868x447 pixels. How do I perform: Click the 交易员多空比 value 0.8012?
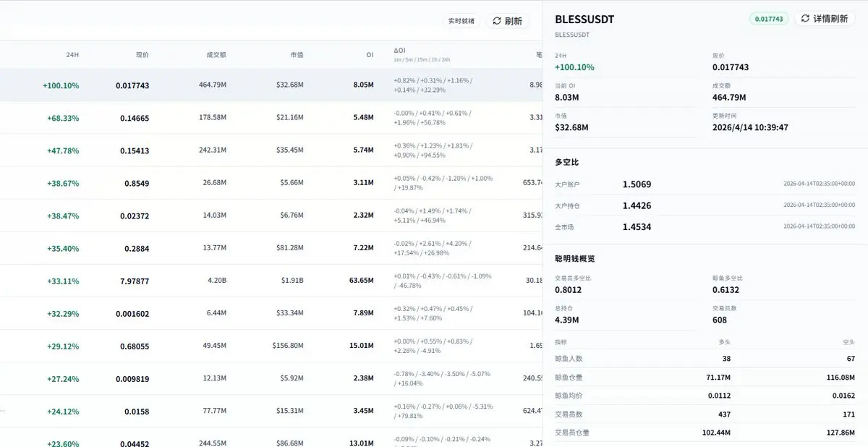pos(568,290)
